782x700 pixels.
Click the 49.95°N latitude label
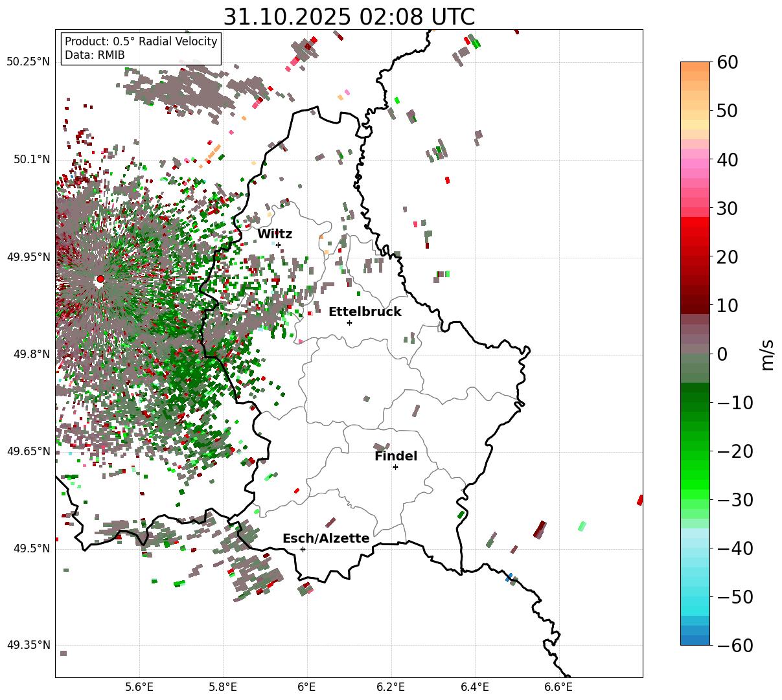pos(28,257)
